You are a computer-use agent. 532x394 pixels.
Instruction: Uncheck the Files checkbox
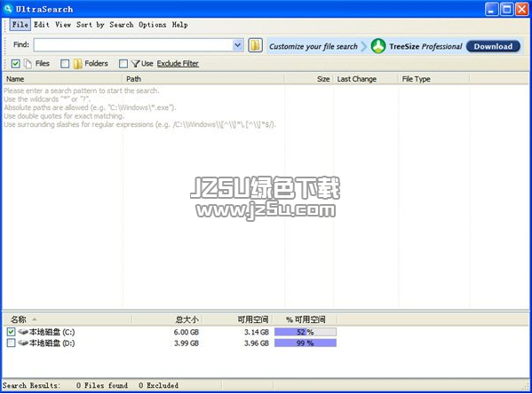pyautogui.click(x=16, y=63)
